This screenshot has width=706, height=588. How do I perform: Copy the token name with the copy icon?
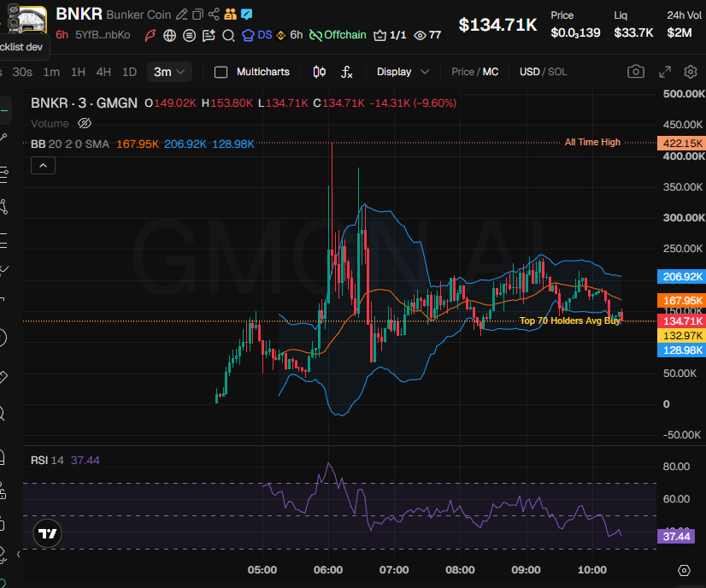tap(197, 15)
